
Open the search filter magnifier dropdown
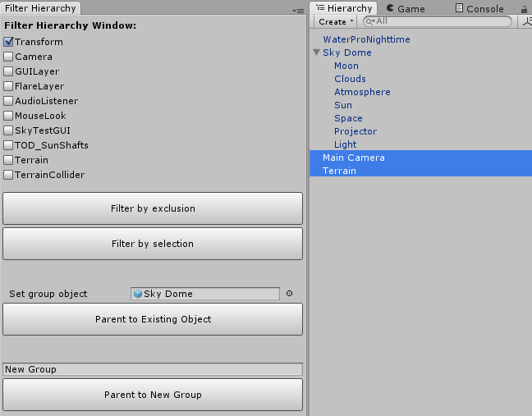click(x=370, y=21)
